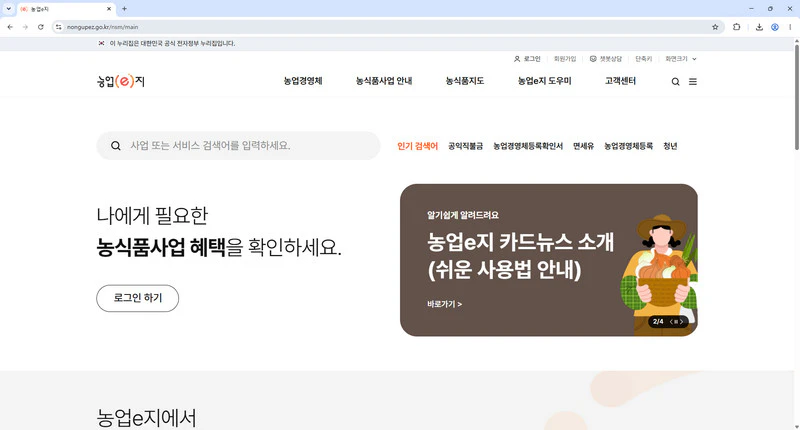This screenshot has width=800, height=430.
Task: Click the search input field
Action: pyautogui.click(x=238, y=146)
